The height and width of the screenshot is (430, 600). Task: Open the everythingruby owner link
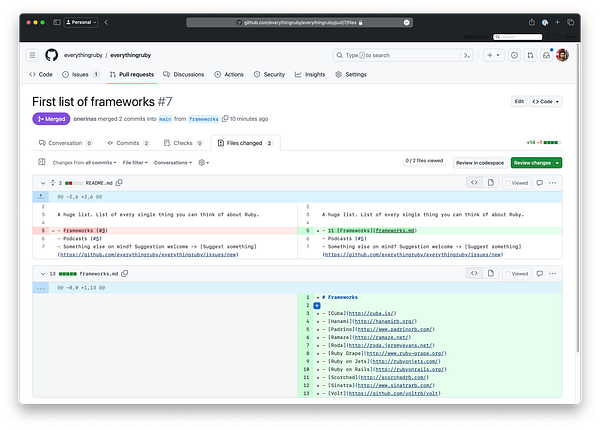click(83, 55)
